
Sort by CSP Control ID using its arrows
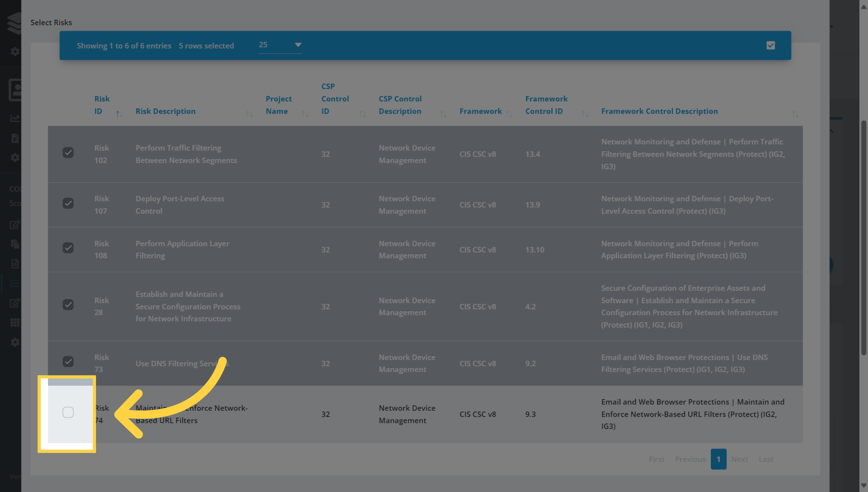click(363, 114)
